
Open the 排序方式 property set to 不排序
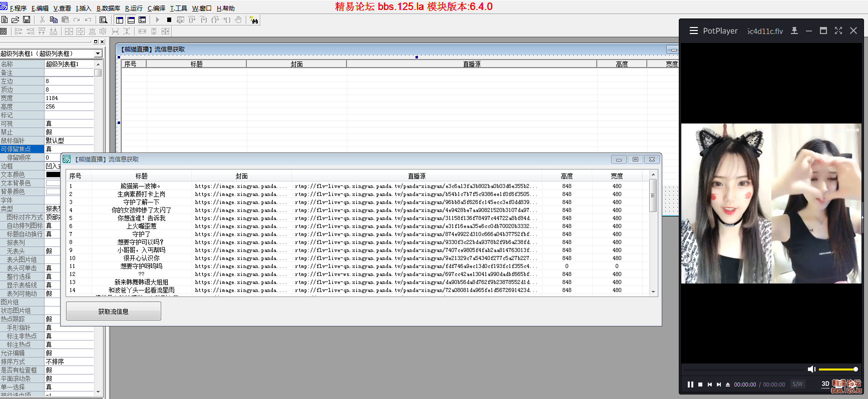[69, 361]
